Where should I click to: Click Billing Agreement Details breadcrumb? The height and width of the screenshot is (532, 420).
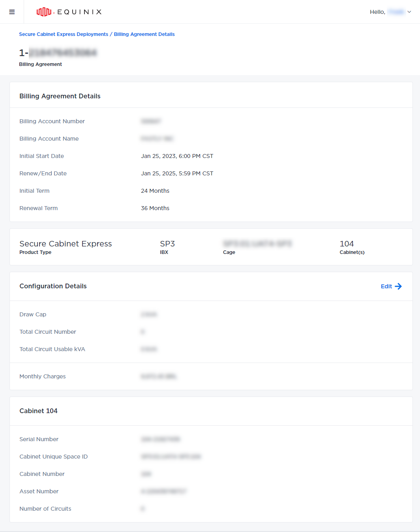(x=144, y=34)
